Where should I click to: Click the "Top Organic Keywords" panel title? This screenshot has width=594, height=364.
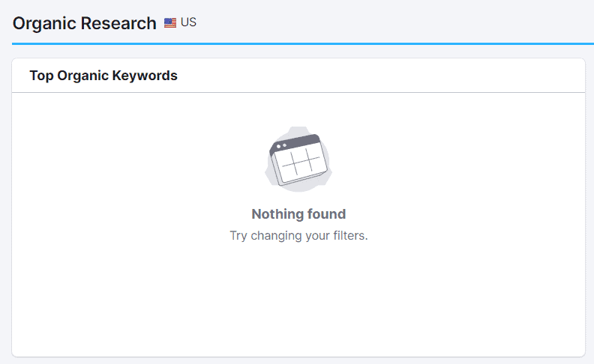coord(103,76)
